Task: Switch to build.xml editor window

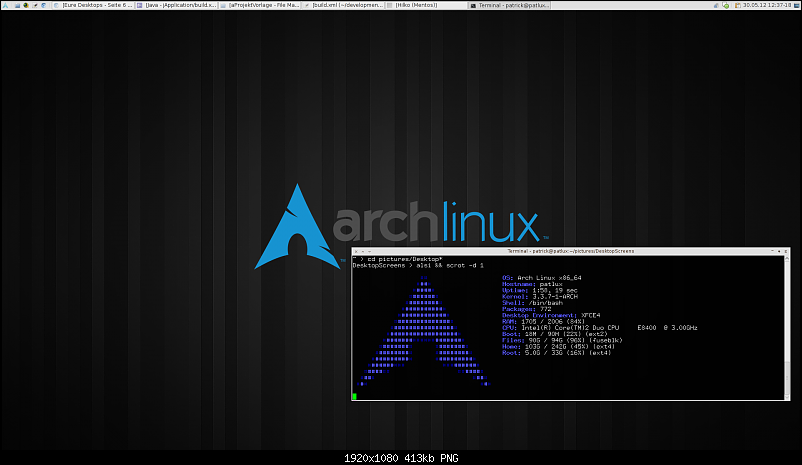Action: coord(343,5)
